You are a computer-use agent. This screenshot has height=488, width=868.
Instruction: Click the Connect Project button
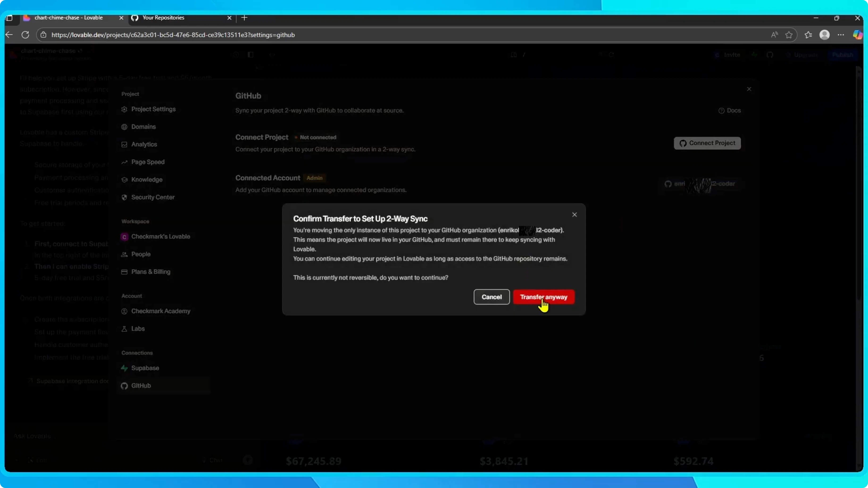[x=707, y=143]
